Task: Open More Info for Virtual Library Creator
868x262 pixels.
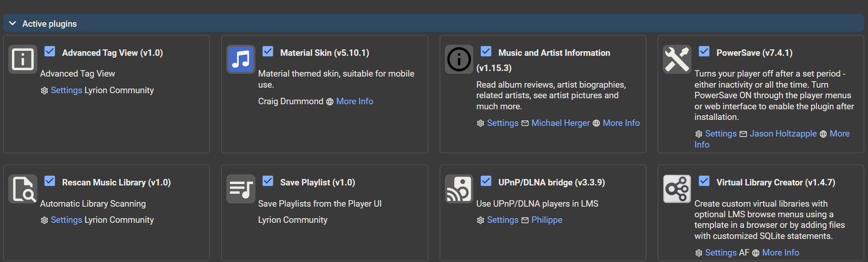Action: [780, 253]
